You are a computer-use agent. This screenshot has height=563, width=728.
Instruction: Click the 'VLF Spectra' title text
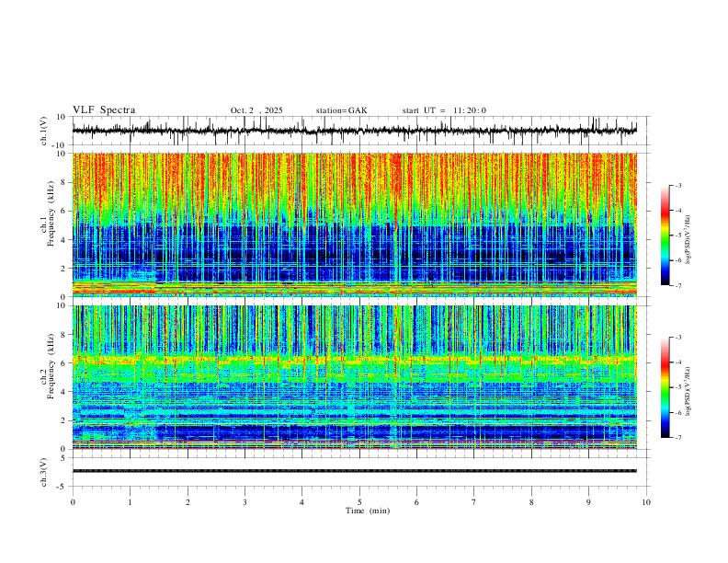[104, 110]
